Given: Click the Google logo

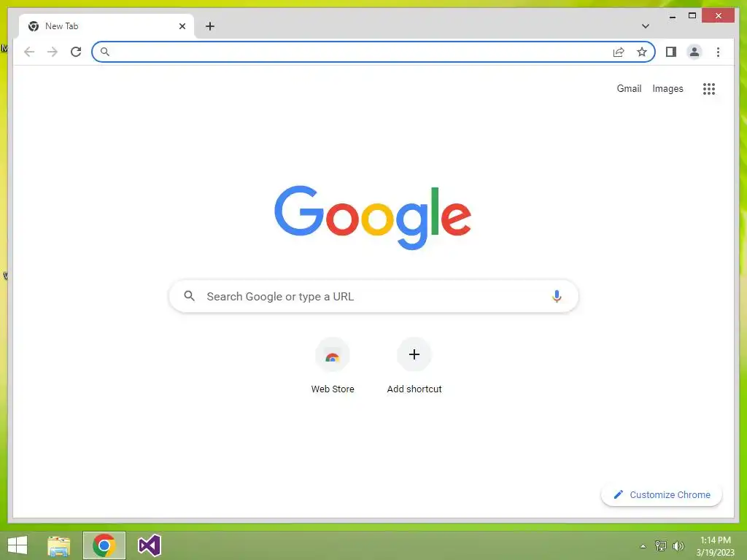Looking at the screenshot, I should [373, 217].
